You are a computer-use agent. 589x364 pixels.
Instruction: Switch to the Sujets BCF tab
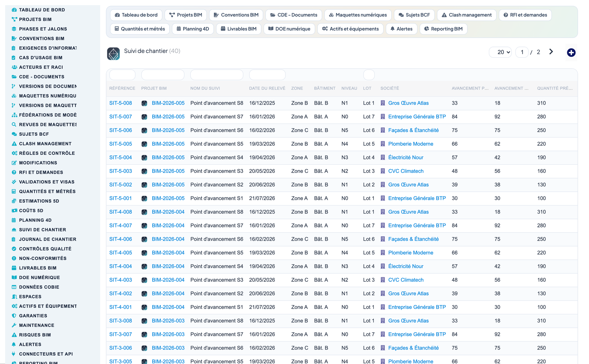(414, 15)
